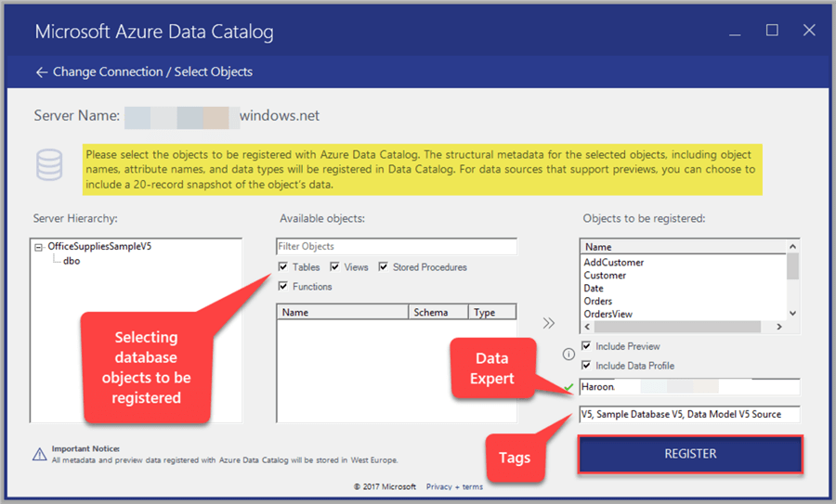Toggle the Tables checkbox
Viewport: 836px width, 504px height.
[283, 266]
